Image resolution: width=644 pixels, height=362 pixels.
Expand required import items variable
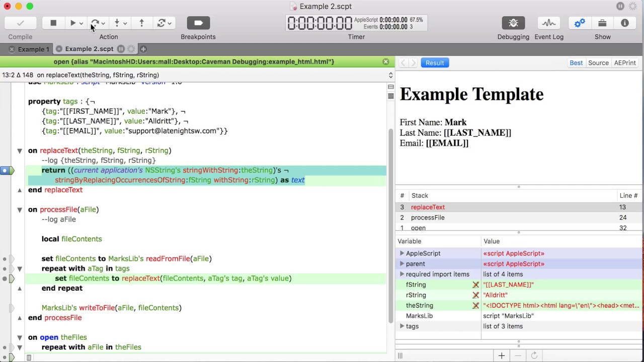402,275
